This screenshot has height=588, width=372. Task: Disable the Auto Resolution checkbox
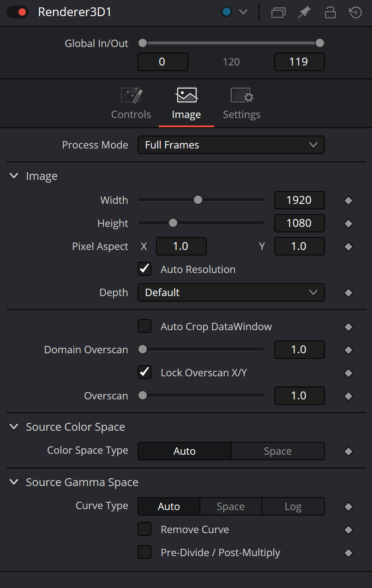144,269
